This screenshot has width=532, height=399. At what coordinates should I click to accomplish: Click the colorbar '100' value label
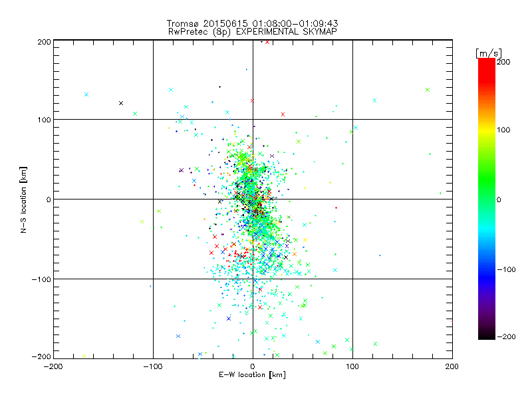(503, 130)
